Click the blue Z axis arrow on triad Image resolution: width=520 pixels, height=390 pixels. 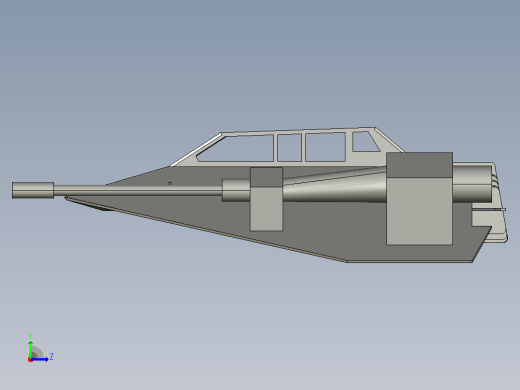tap(40, 359)
